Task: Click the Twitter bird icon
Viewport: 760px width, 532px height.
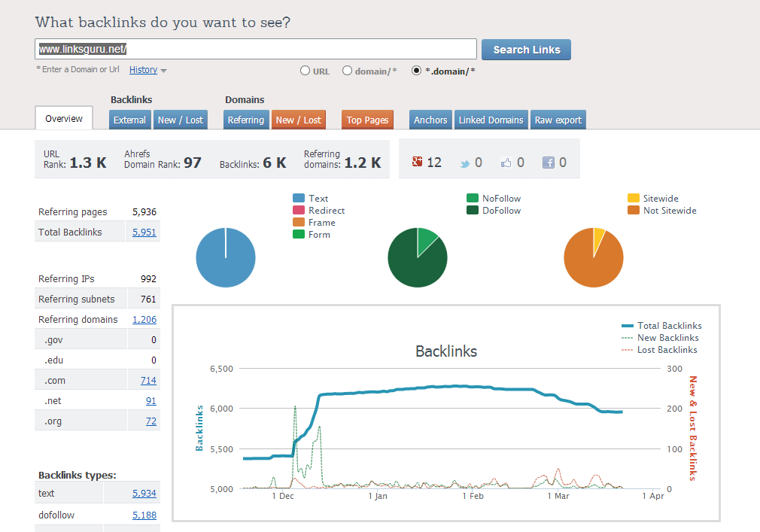Action: click(465, 163)
